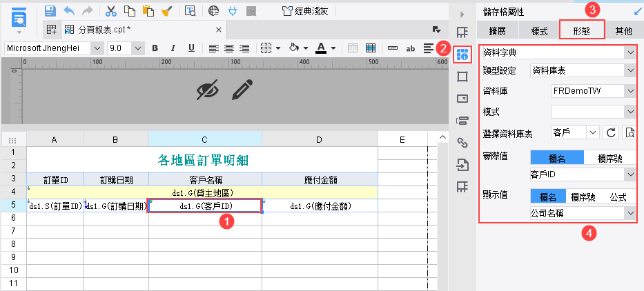Open the 資料庫 FRDemoTW dropdown
This screenshot has height=291, width=644.
(x=594, y=91)
